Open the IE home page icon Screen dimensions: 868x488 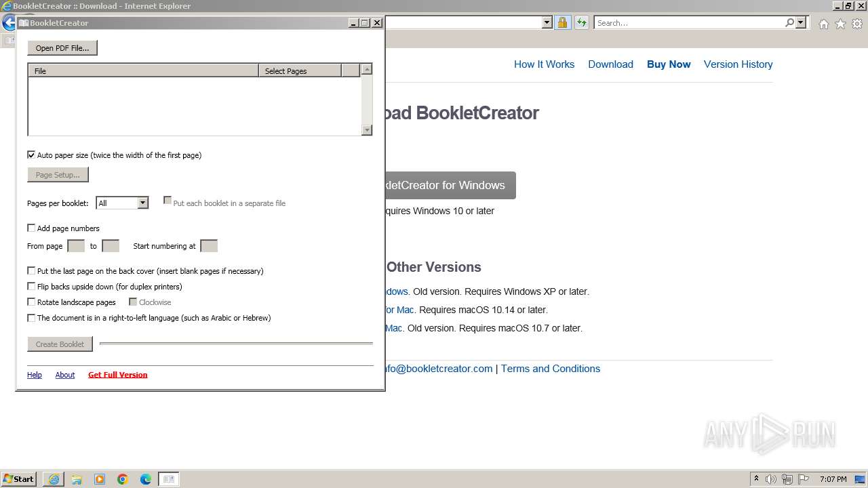(823, 24)
